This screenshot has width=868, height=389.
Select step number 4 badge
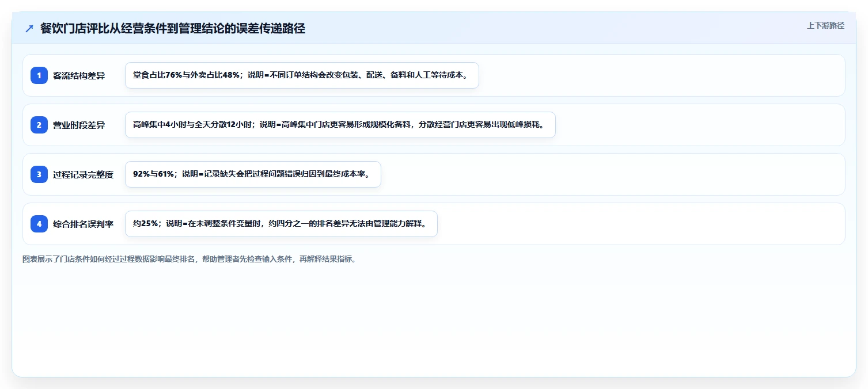click(x=39, y=224)
